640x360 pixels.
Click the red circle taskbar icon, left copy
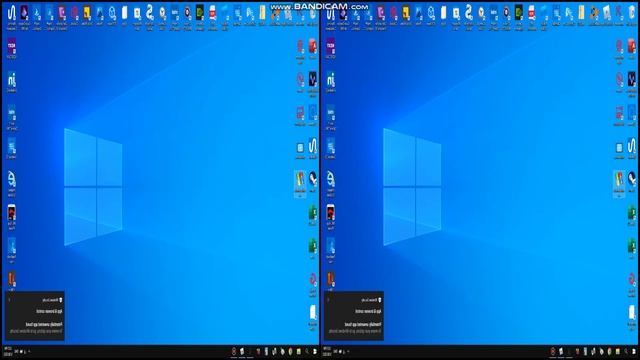click(234, 351)
